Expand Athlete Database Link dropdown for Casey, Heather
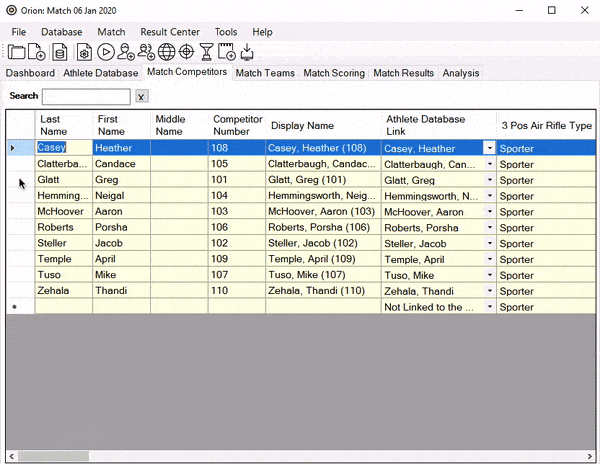Viewport: 600px width, 464px height. pos(489,148)
